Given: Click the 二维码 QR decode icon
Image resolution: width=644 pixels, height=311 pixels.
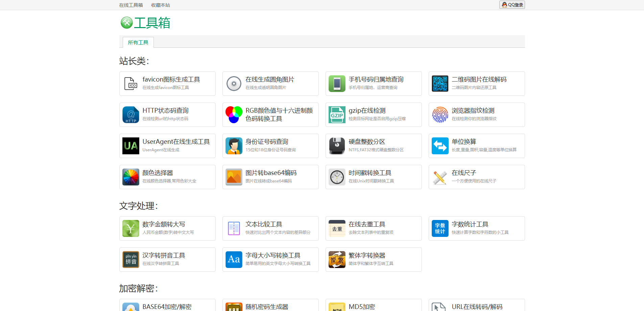Looking at the screenshot, I should [x=440, y=84].
